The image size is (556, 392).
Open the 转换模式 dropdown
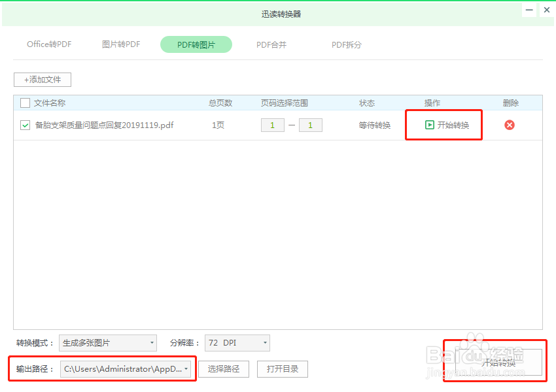(108, 343)
